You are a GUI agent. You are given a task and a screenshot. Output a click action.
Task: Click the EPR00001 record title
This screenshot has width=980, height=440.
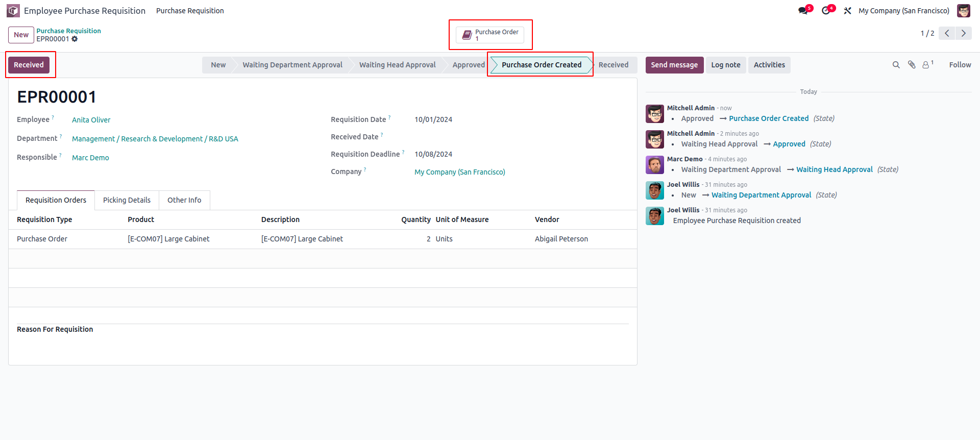click(57, 97)
